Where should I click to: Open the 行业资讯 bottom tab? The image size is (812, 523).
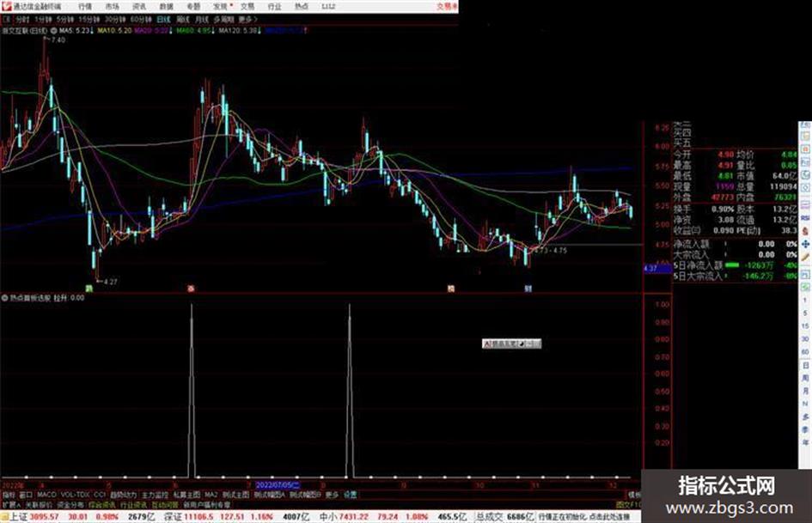pos(133,504)
